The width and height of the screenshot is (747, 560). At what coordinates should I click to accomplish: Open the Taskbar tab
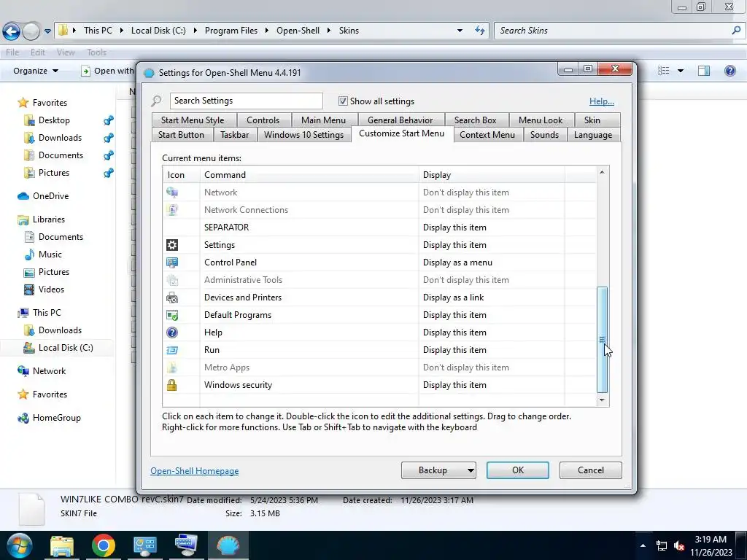point(234,135)
